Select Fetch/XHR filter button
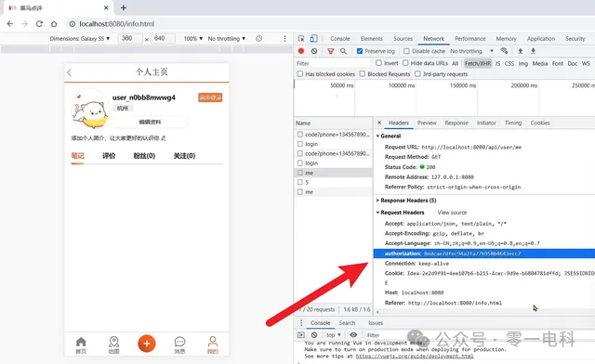The height and width of the screenshot is (364, 595). click(x=478, y=63)
